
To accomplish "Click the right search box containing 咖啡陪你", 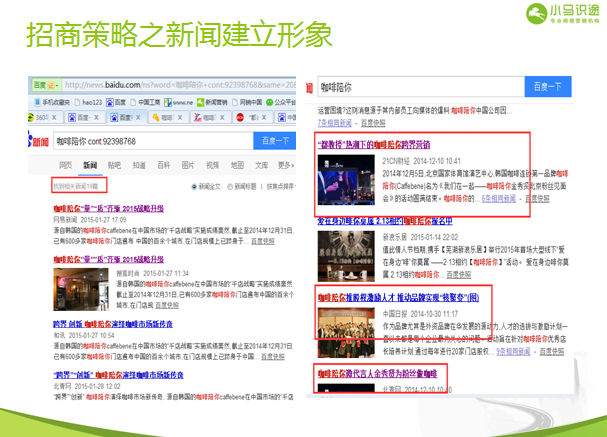I will pyautogui.click(x=421, y=87).
